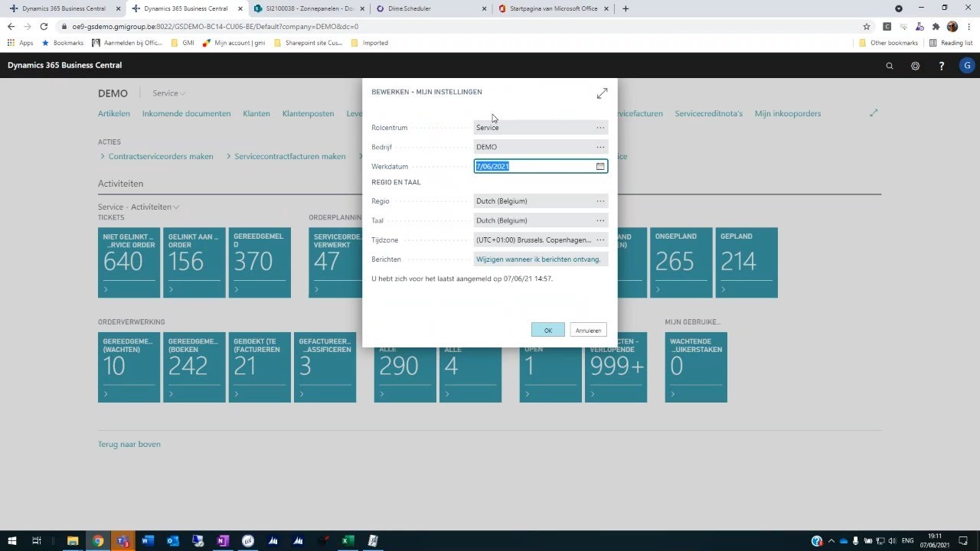
Task: Reload the page in Chrome
Action: [44, 26]
